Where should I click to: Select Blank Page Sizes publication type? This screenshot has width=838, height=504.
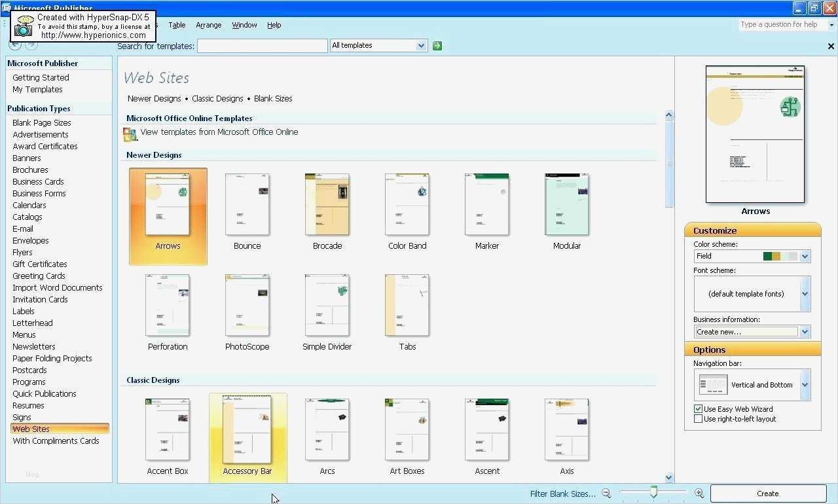[42, 123]
